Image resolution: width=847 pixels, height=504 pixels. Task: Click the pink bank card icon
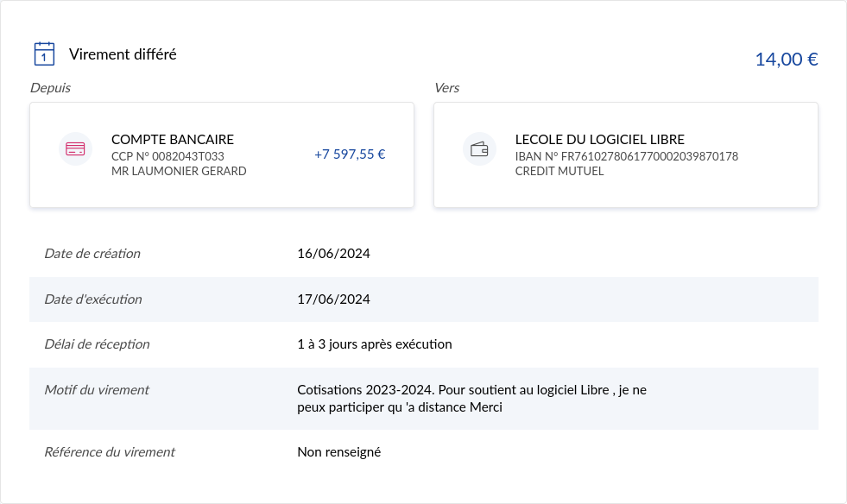(75, 148)
